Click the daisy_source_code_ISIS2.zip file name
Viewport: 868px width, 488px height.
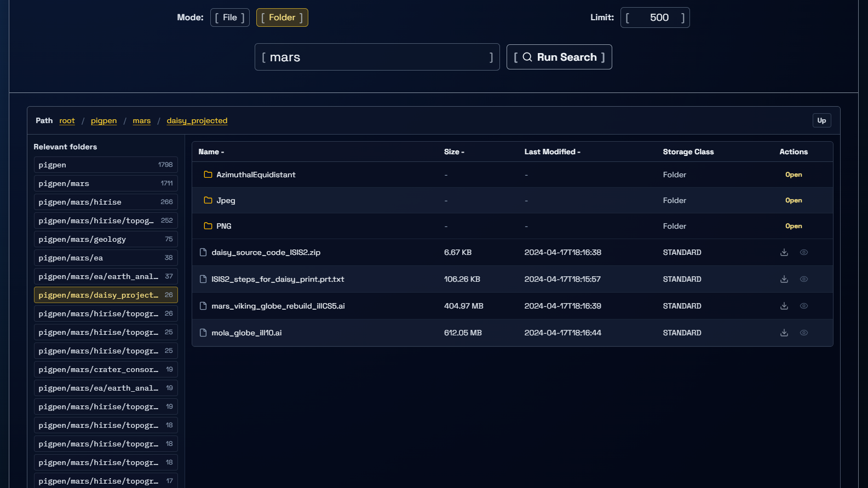(266, 252)
